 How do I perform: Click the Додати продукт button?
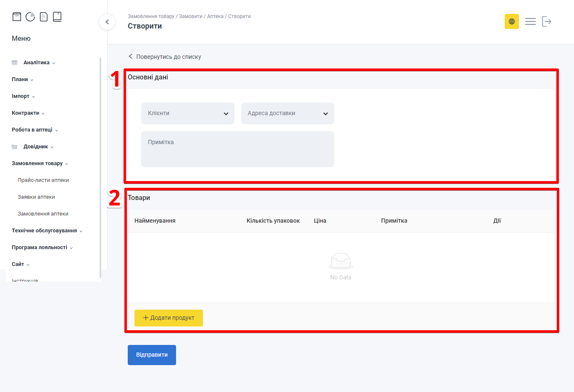pyautogui.click(x=169, y=318)
